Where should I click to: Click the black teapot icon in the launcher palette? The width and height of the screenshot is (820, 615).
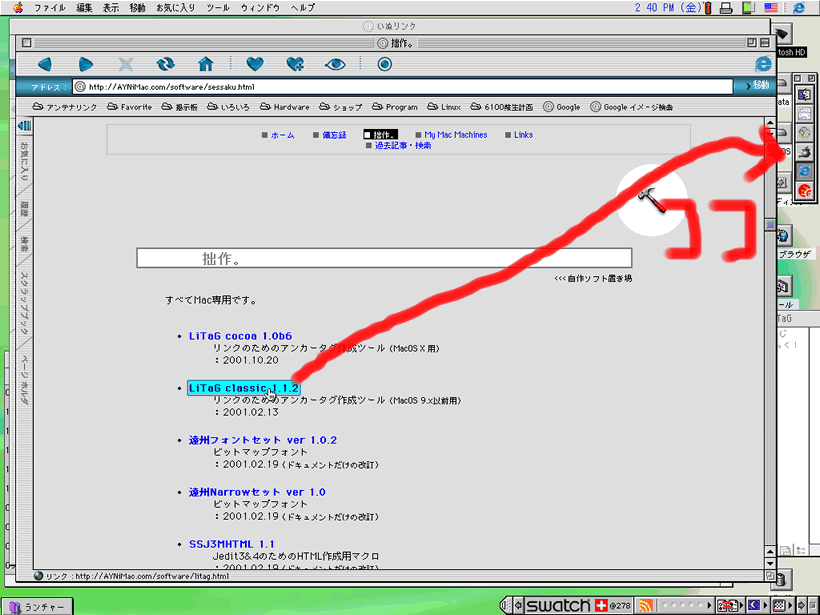click(804, 152)
